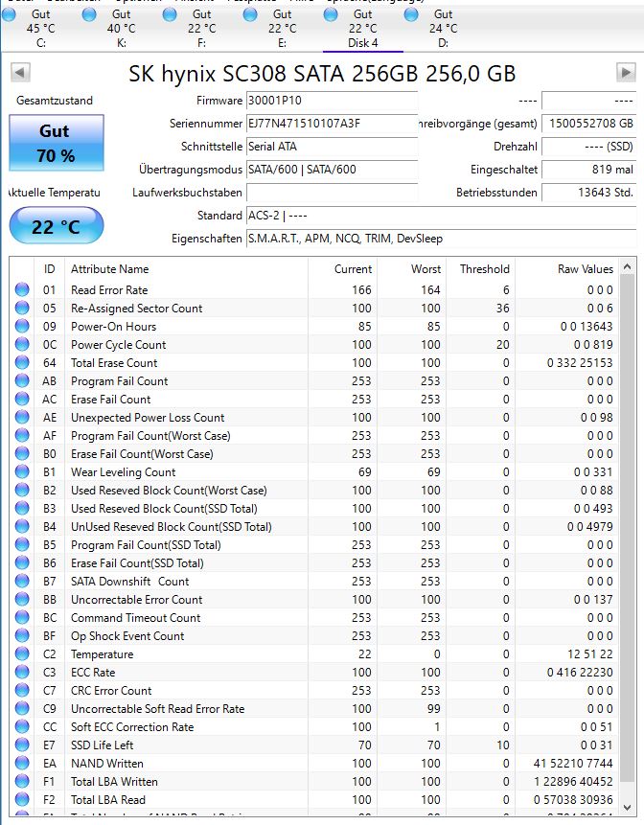Go to next disk with right arrow

626,72
